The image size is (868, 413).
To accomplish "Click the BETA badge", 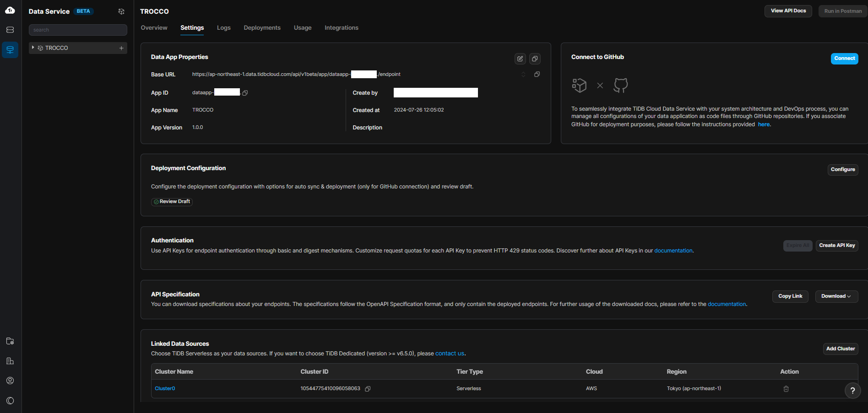I will pos(83,11).
